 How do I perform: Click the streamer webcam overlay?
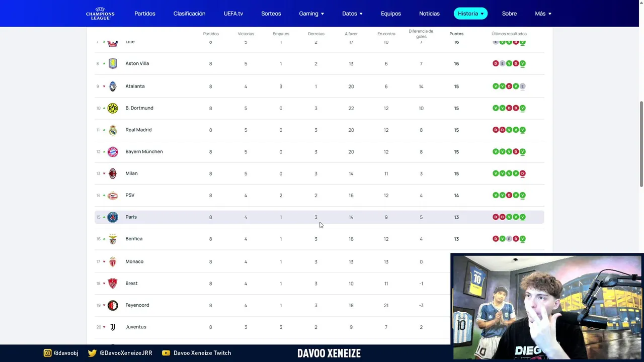[546, 307]
